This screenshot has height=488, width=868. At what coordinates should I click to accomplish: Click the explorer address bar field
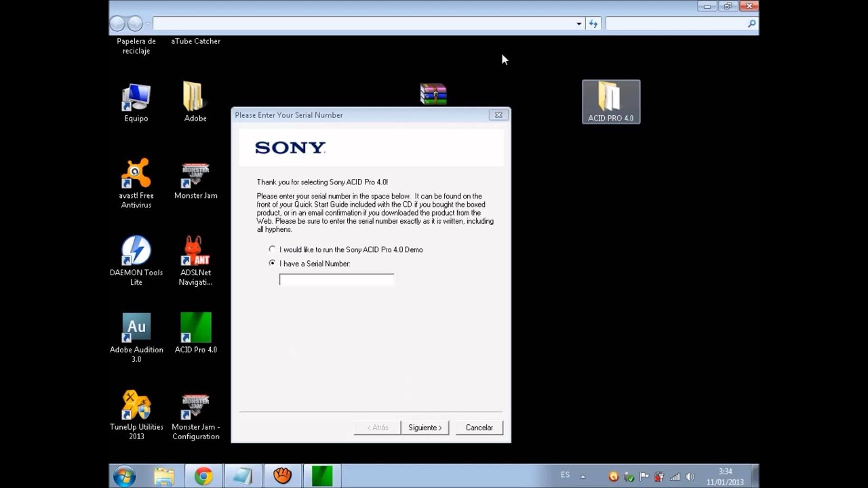(363, 24)
